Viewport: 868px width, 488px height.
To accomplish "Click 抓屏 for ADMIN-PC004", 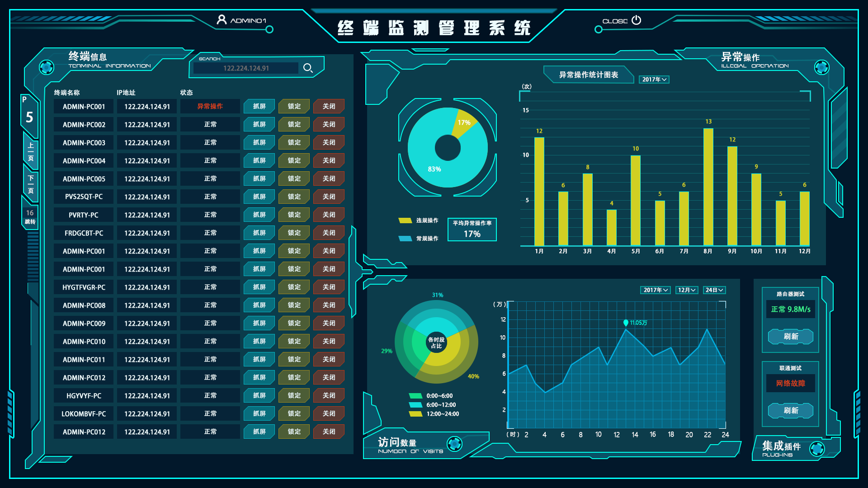I will click(x=259, y=161).
